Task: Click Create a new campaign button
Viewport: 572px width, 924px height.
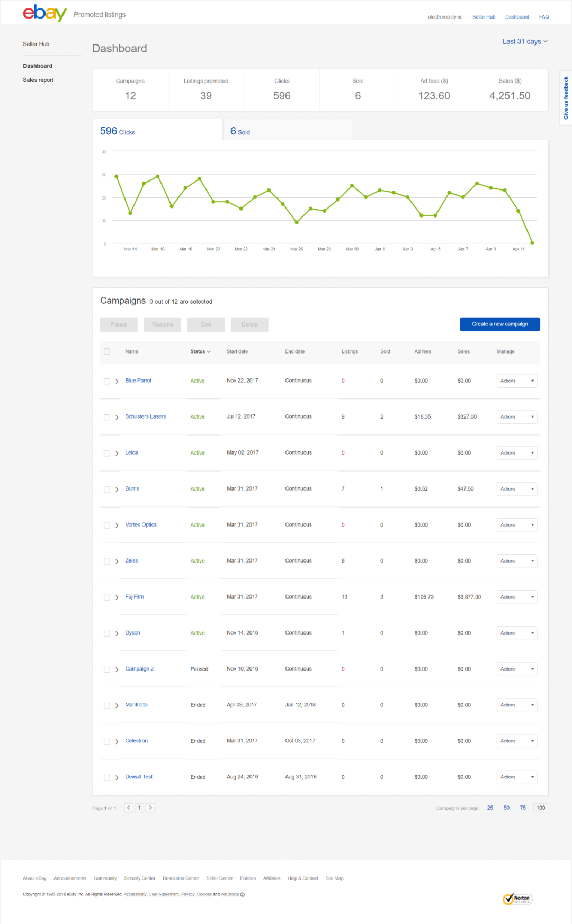Action: (500, 324)
